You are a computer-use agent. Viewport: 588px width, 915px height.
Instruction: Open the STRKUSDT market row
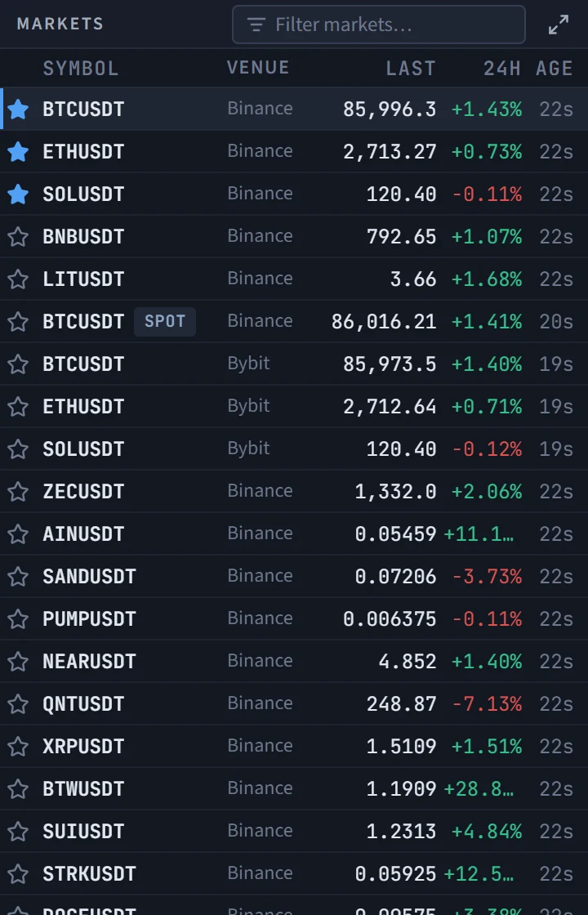point(294,873)
